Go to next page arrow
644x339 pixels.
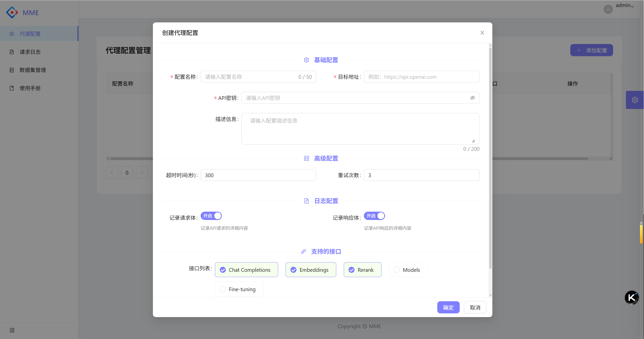(x=142, y=173)
